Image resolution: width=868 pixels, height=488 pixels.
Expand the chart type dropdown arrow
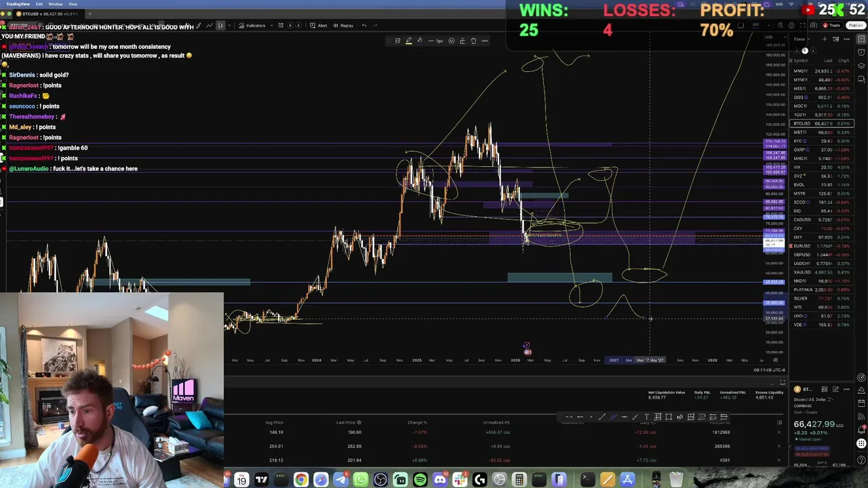[x=229, y=25]
